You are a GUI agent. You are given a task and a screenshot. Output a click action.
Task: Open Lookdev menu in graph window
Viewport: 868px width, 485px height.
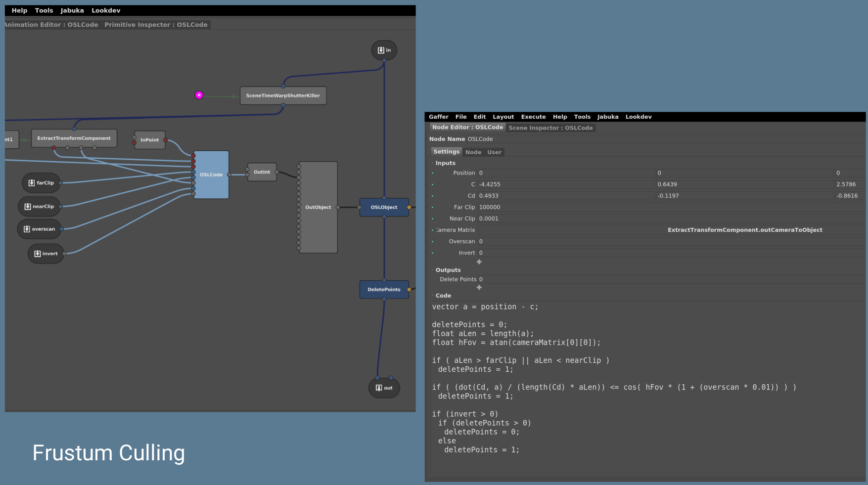tap(106, 10)
